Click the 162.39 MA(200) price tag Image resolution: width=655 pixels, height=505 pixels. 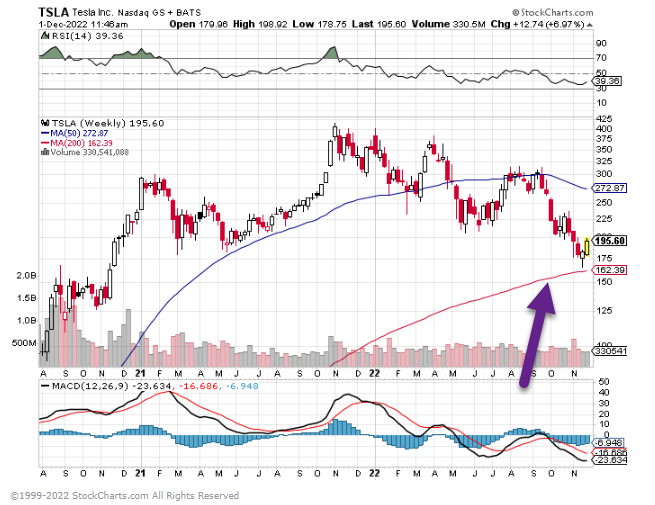[610, 270]
